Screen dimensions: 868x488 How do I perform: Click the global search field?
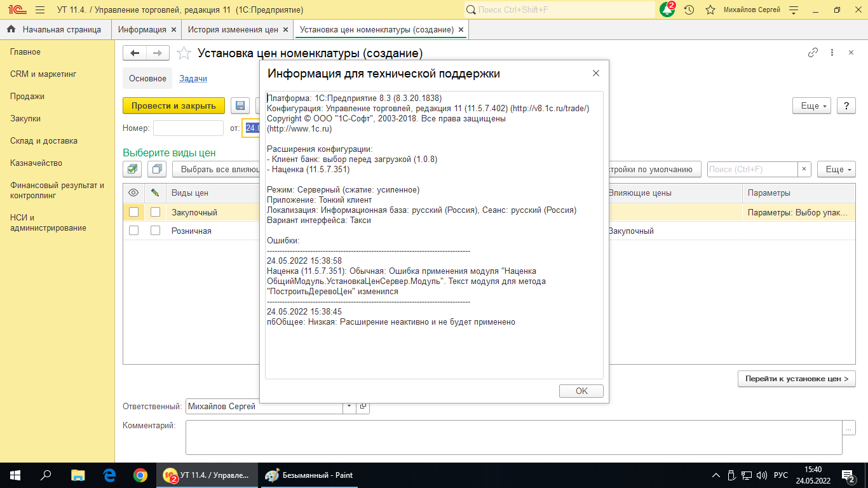559,10
